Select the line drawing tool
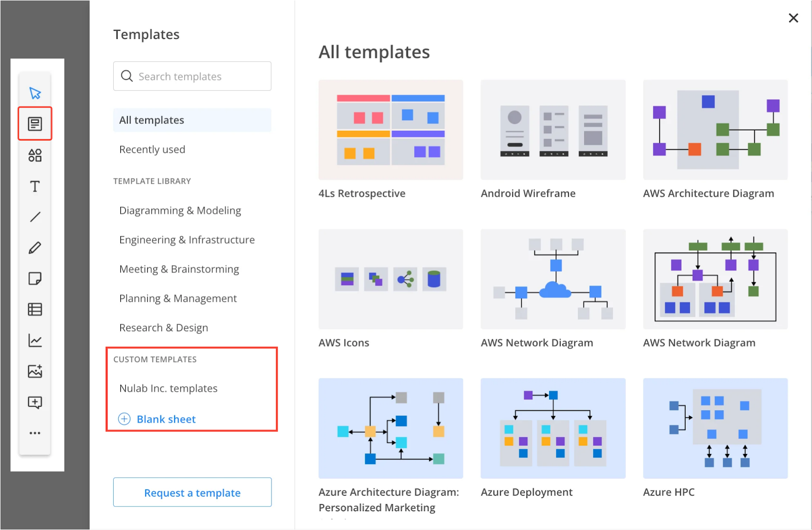The height and width of the screenshot is (530, 812). point(35,217)
